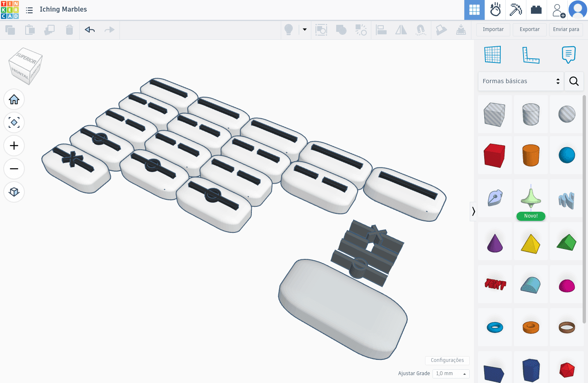Viewport: 588px width, 383px height.
Task: Click the Exportar button
Action: [530, 29]
